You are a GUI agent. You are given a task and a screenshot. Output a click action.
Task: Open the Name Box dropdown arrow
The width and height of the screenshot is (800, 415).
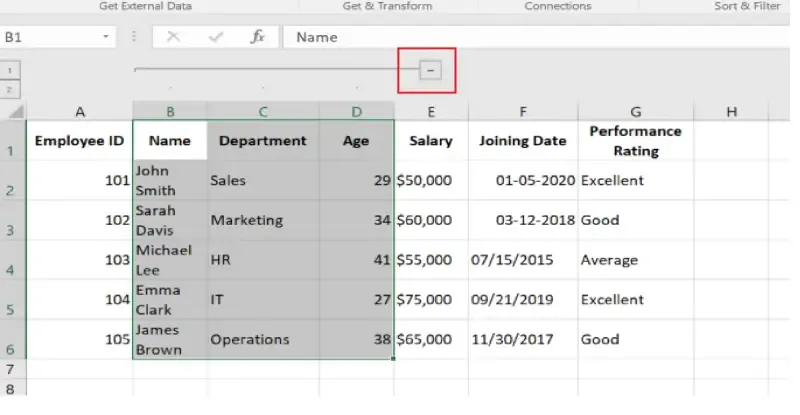pos(106,37)
